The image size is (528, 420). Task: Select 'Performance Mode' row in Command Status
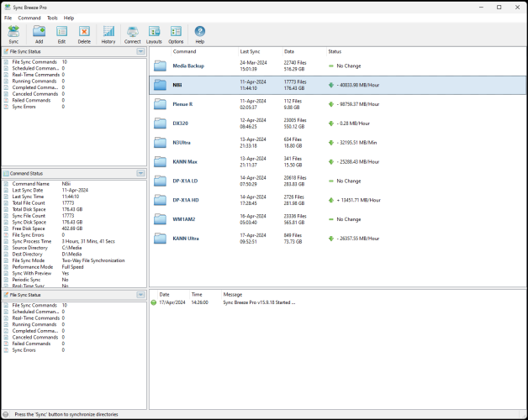tap(33, 267)
